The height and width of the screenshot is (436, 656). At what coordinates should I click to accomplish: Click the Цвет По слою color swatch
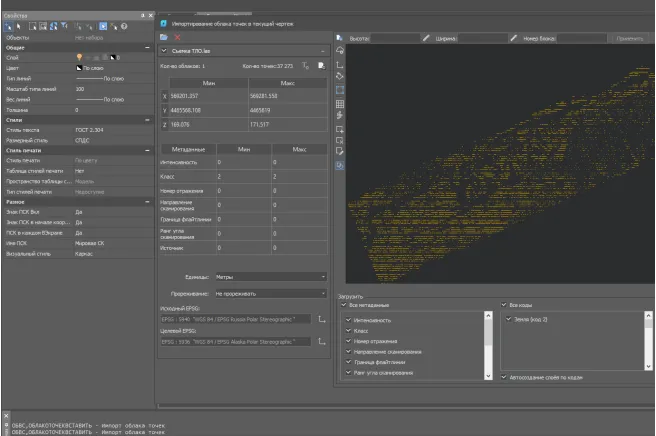80,69
